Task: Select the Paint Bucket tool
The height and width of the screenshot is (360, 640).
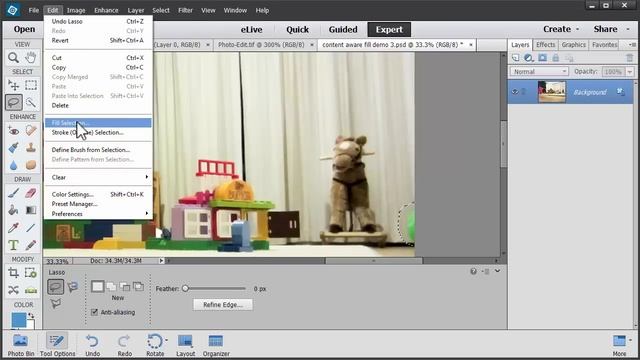Action: pyautogui.click(x=13, y=210)
